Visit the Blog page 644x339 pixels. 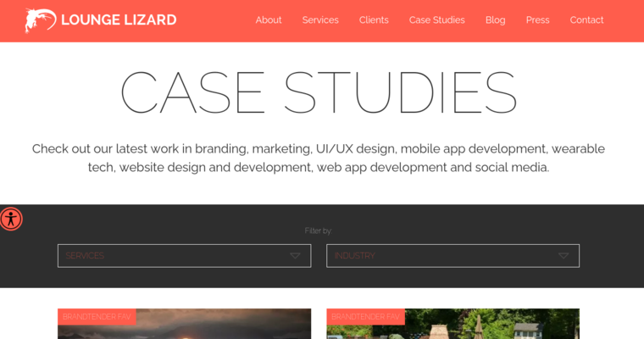(495, 20)
